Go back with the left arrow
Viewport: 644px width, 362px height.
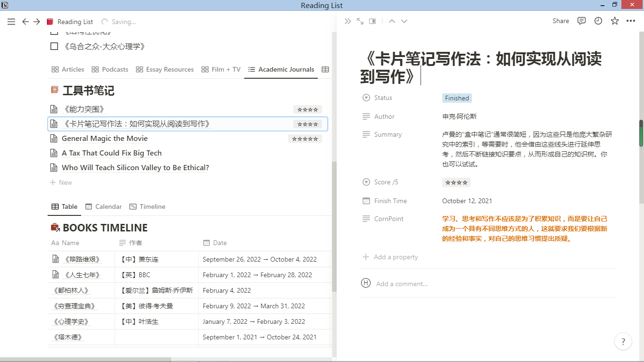(x=25, y=22)
